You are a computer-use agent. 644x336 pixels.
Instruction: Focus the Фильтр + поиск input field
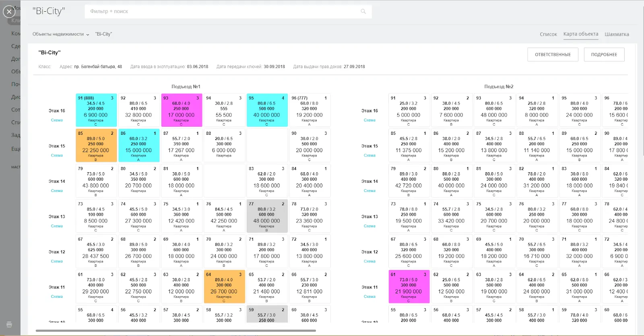point(221,11)
